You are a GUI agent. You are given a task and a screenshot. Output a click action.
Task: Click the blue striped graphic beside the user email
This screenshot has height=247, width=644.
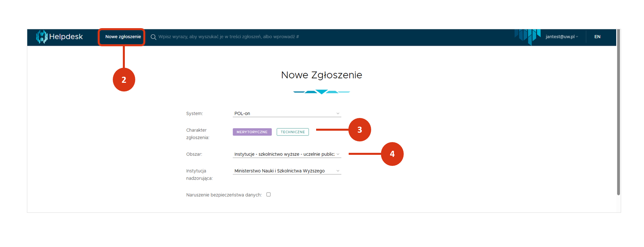[527, 36]
